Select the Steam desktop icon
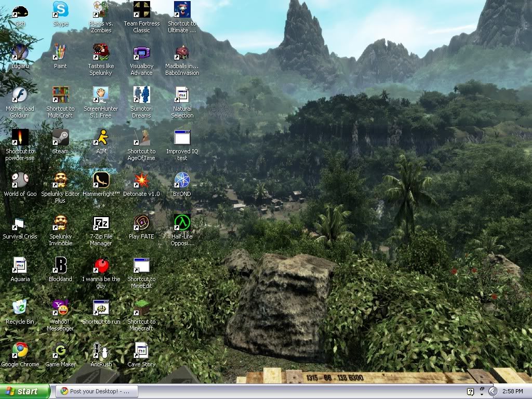 (60, 138)
